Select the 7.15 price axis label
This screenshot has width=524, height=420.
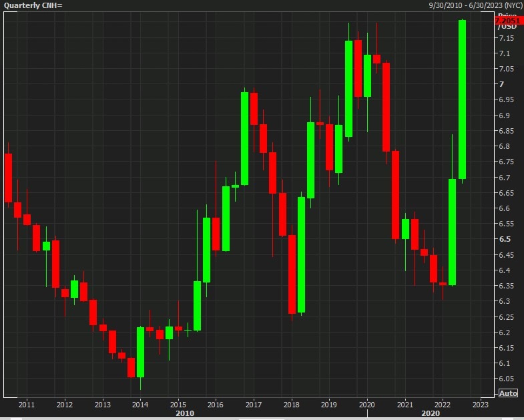[506, 38]
